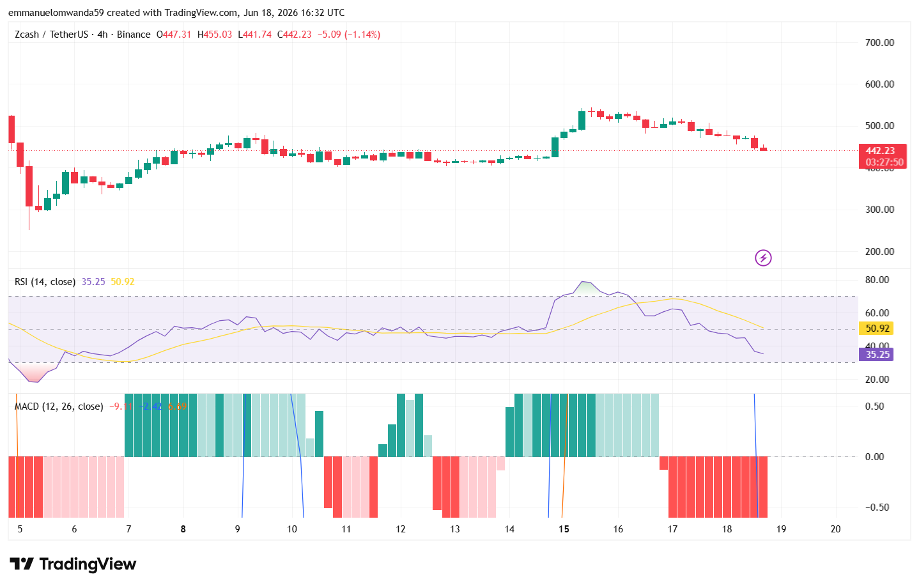Click date 14 on the time axis
The image size is (919, 588).
point(509,529)
